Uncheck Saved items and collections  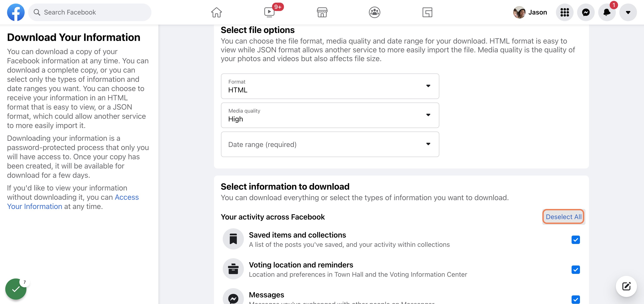[576, 240]
